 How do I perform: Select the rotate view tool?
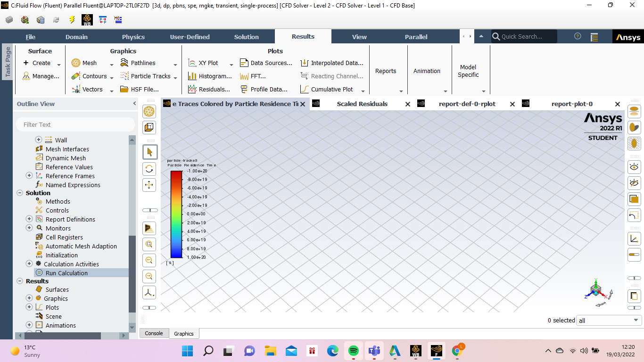tap(149, 169)
